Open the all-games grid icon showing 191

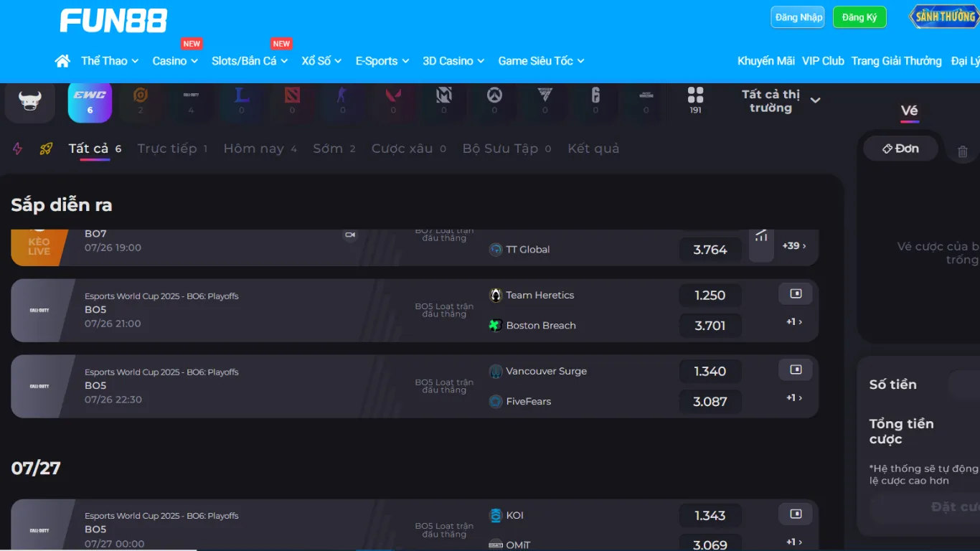695,101
